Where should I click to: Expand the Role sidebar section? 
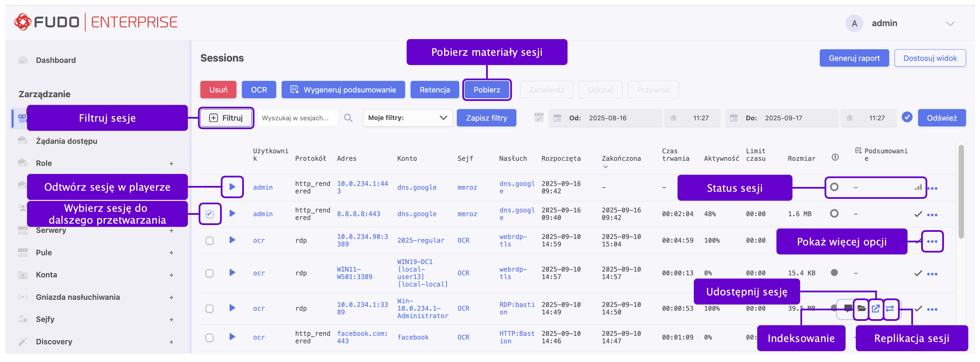[171, 163]
